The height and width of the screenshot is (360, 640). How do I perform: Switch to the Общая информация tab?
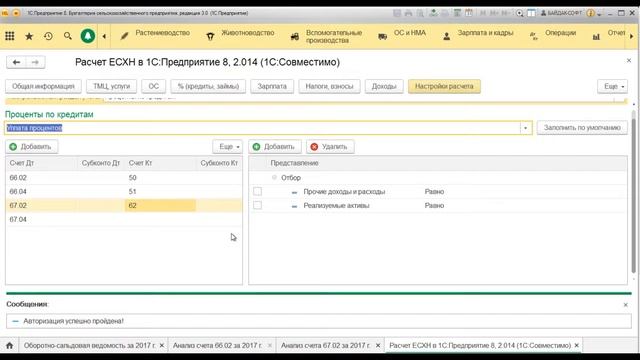tap(43, 87)
